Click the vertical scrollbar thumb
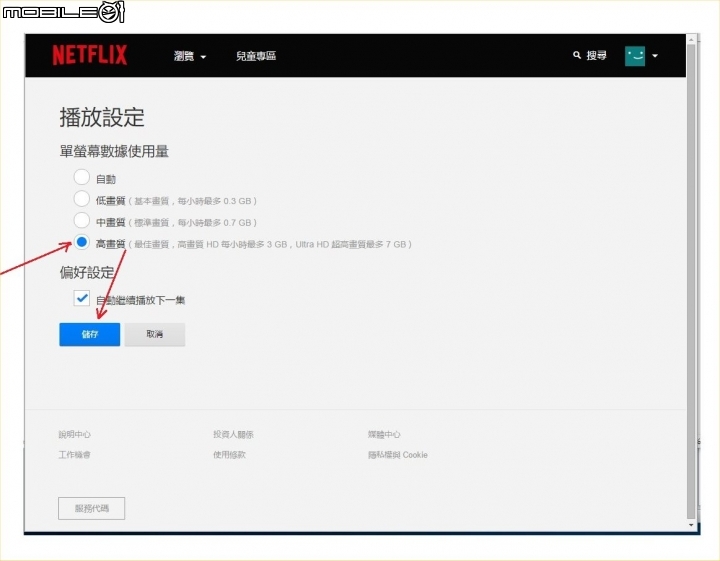 click(x=691, y=281)
